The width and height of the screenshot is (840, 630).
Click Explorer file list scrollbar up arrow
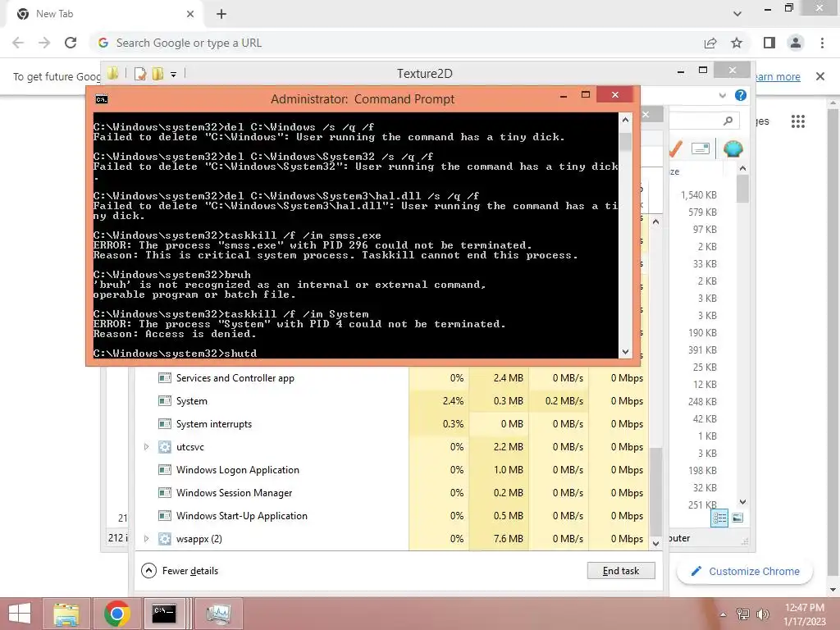742,168
